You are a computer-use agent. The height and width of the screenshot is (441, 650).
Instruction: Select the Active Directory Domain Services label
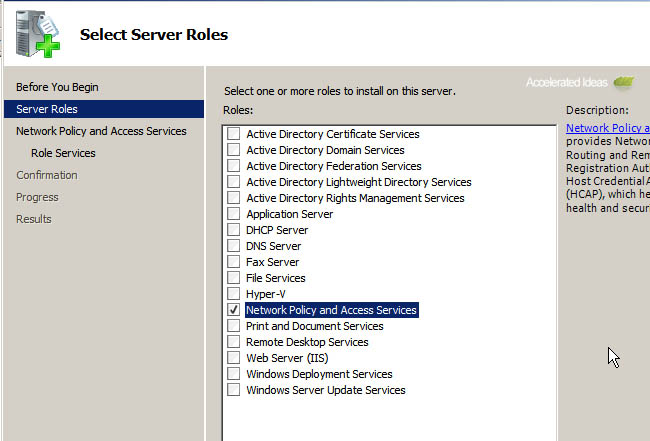coord(325,150)
